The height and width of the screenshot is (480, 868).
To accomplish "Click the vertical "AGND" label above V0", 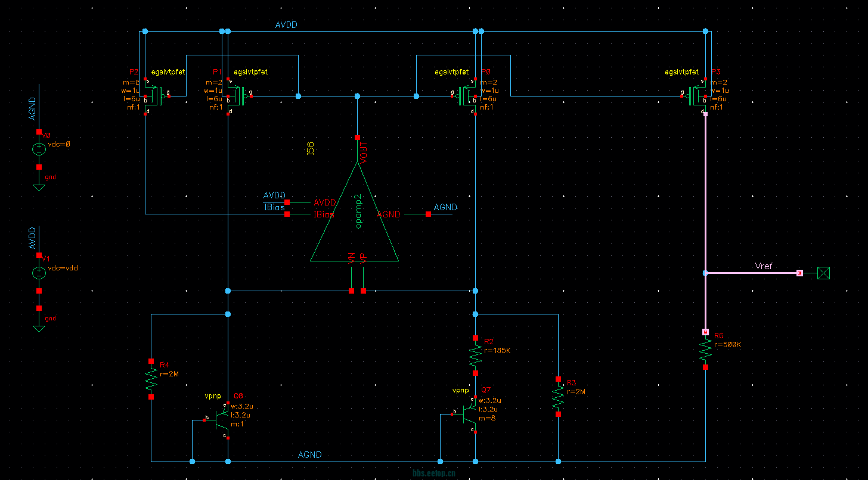I will tap(32, 109).
